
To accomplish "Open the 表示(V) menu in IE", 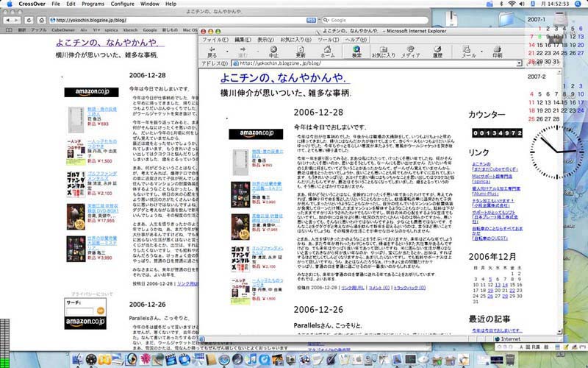I will pyautogui.click(x=265, y=40).
